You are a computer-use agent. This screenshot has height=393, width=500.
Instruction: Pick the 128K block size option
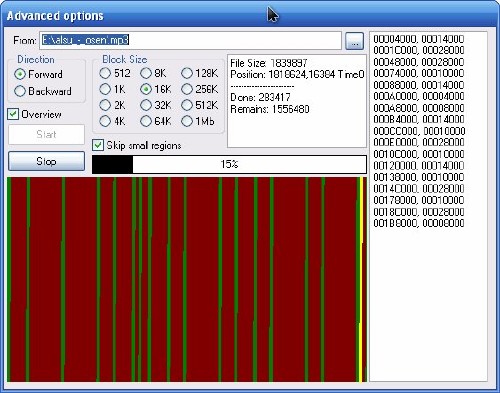(200, 73)
